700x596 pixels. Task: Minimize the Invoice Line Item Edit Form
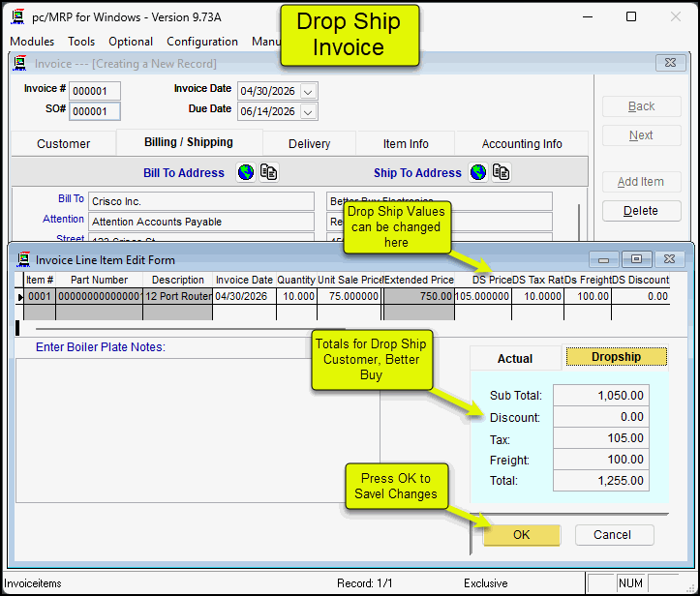603,259
